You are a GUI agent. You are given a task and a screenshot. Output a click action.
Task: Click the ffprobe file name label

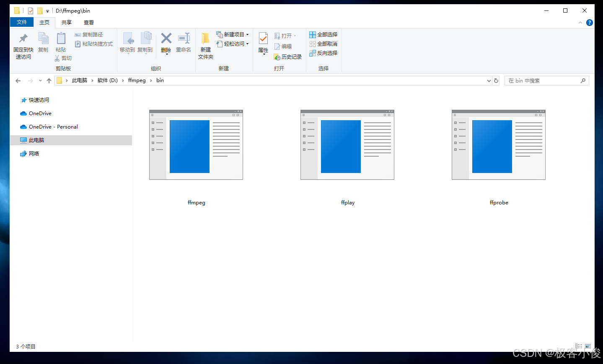(499, 203)
